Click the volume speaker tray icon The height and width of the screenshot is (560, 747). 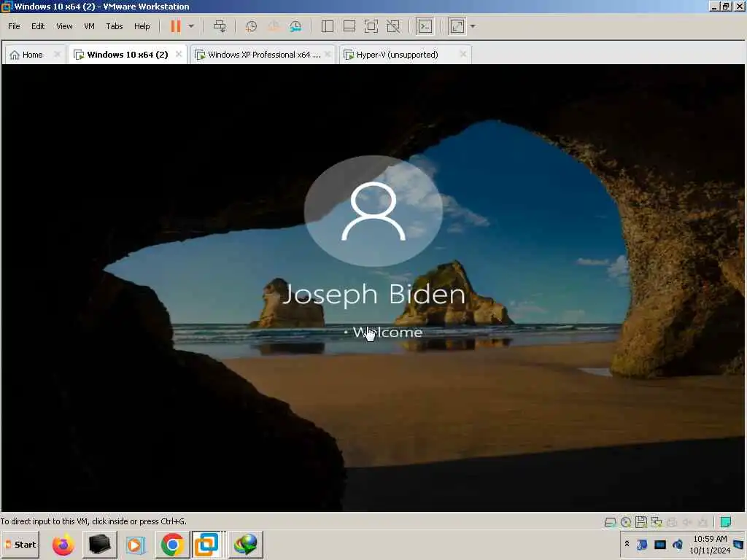coord(678,544)
